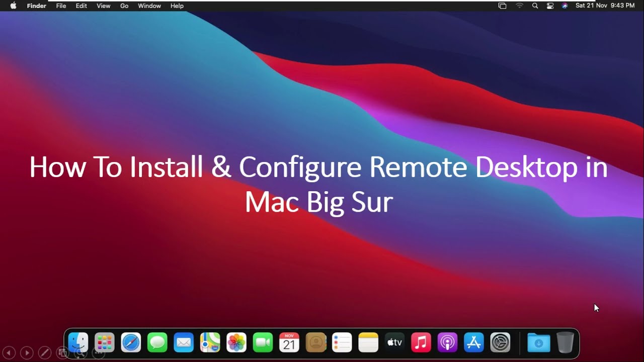Image resolution: width=644 pixels, height=362 pixels.
Task: Open the Window menu
Action: click(x=149, y=6)
